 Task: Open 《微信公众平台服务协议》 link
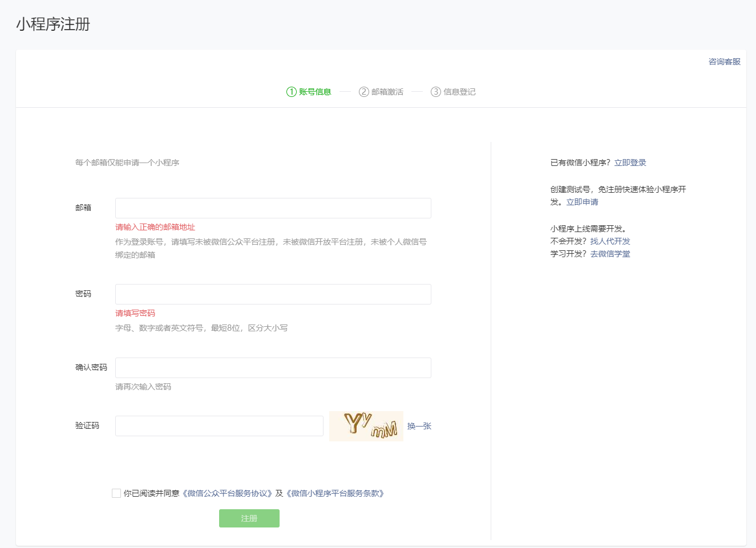[227, 493]
